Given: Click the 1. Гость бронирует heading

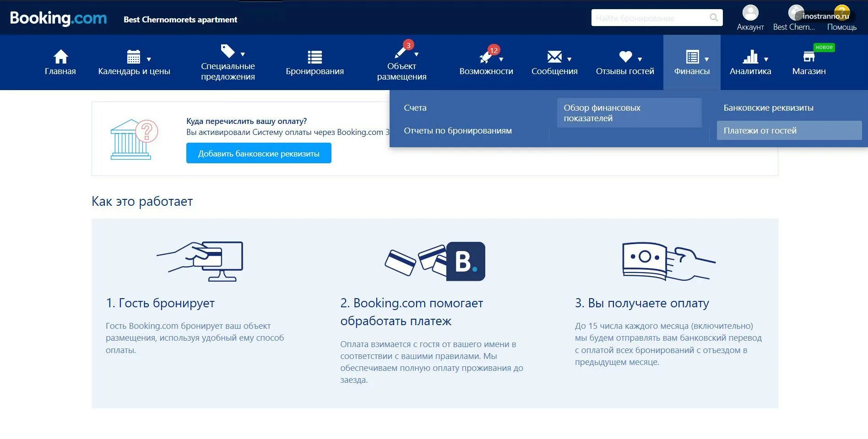Looking at the screenshot, I should point(160,303).
